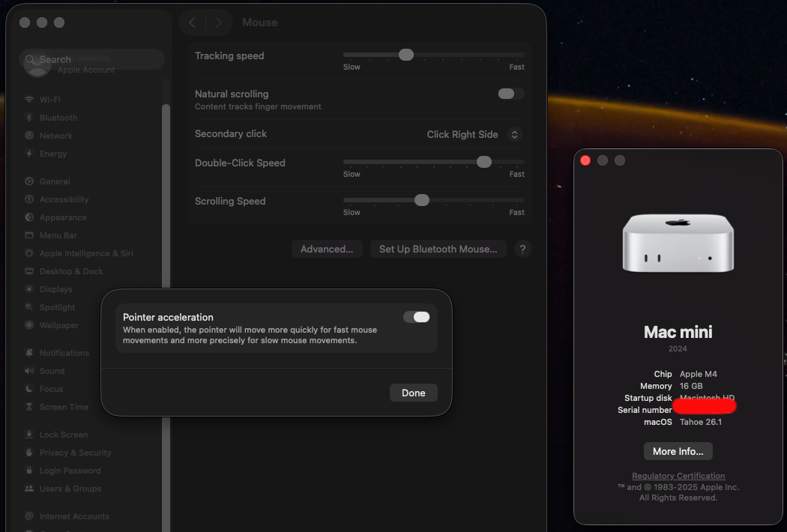
Task: Click Set Up Bluetooth Mouse...
Action: coord(438,249)
